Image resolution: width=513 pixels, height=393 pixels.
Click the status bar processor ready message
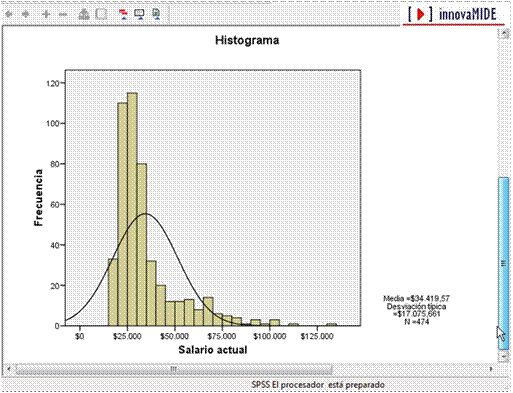tap(318, 385)
